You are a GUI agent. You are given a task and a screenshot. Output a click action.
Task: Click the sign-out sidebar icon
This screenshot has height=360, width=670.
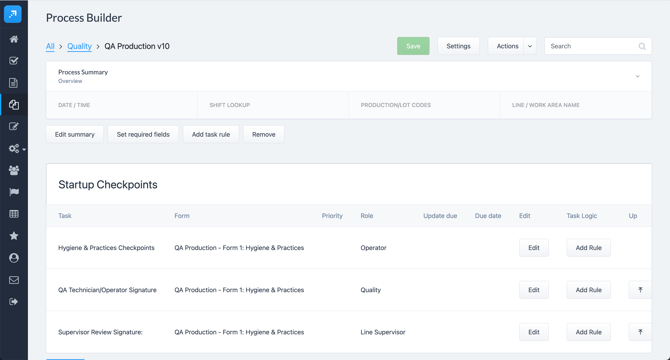point(14,302)
